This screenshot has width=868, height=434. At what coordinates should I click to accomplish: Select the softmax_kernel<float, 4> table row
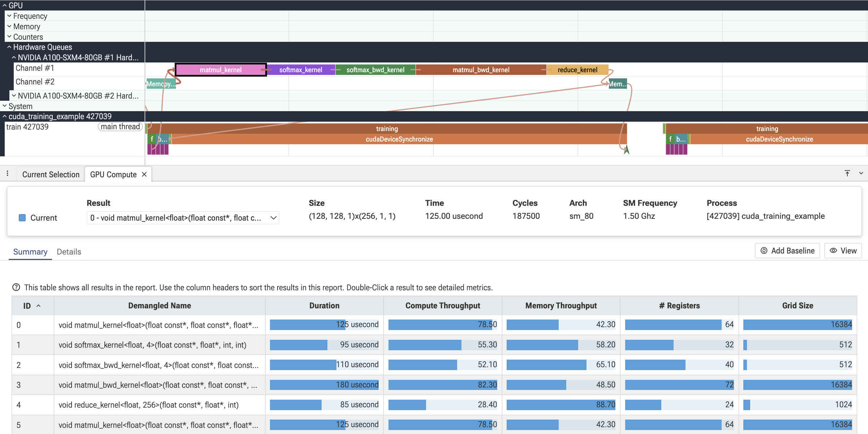(434, 345)
